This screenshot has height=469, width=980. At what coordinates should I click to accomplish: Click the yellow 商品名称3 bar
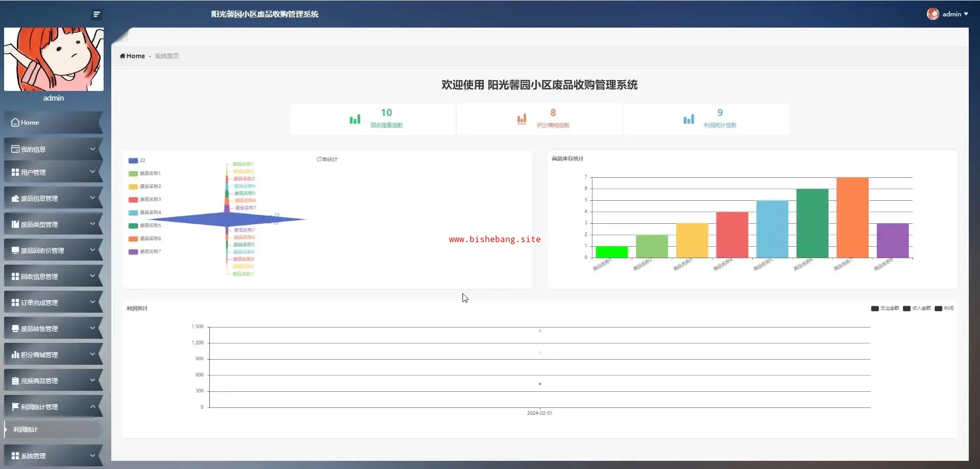pyautogui.click(x=692, y=241)
